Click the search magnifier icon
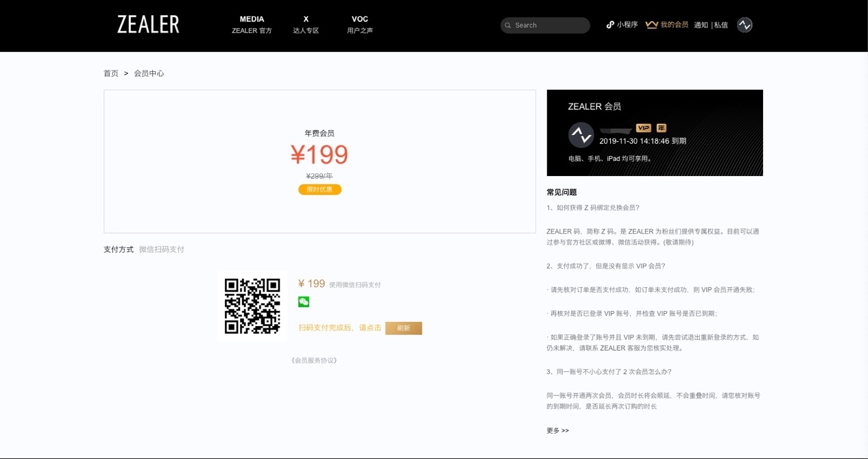The width and height of the screenshot is (868, 459). [x=507, y=25]
